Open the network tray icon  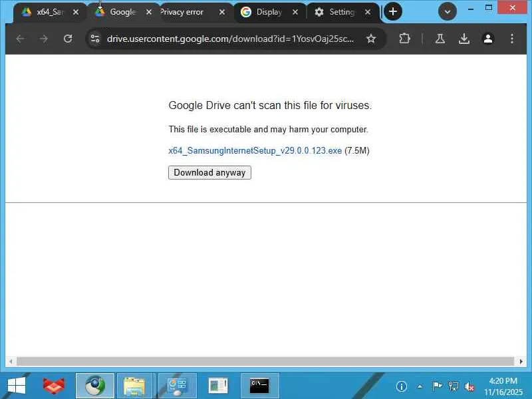pyautogui.click(x=454, y=386)
